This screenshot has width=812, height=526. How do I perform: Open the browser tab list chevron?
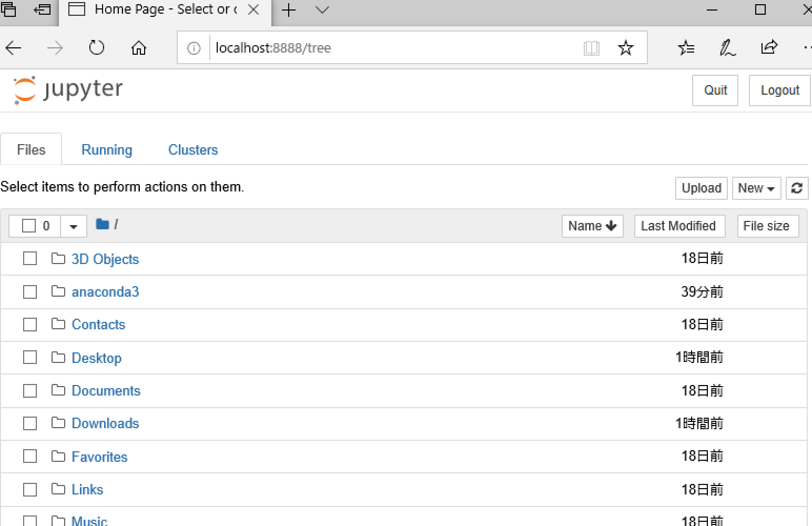(322, 10)
